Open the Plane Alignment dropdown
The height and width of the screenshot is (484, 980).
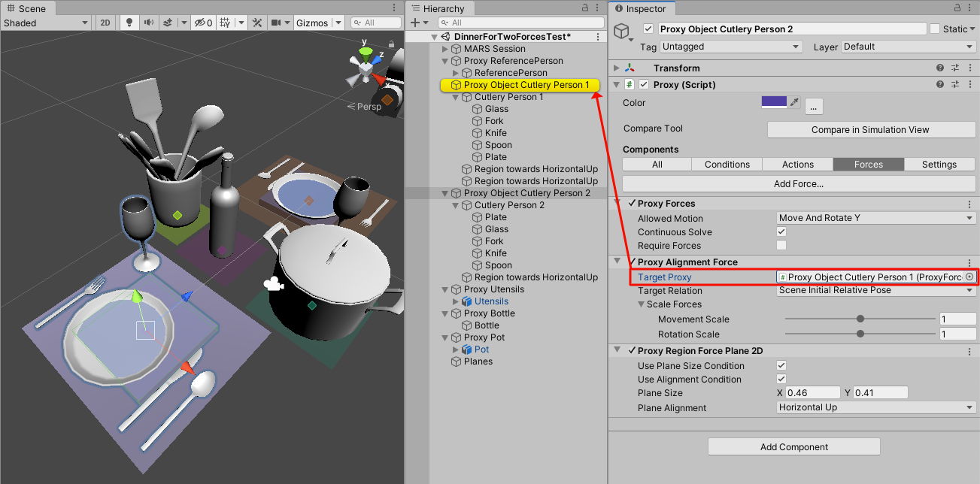[876, 407]
